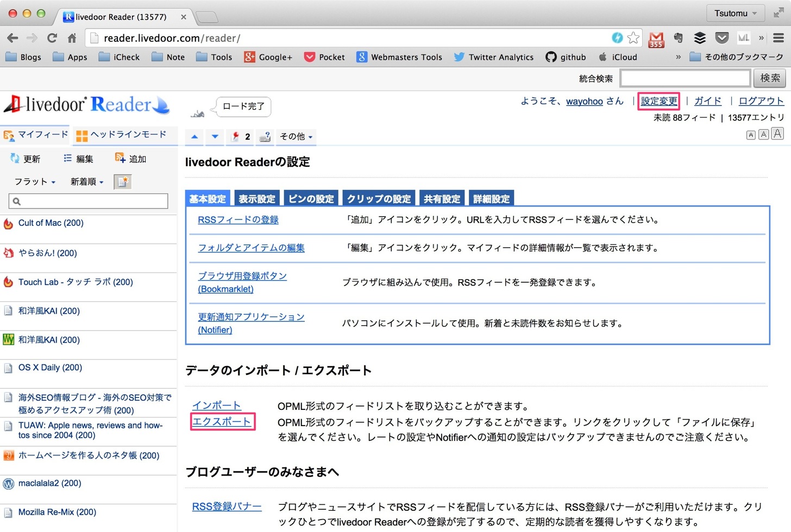This screenshot has height=532, width=791.
Task: Open the ピンの設定 tab
Action: click(311, 199)
